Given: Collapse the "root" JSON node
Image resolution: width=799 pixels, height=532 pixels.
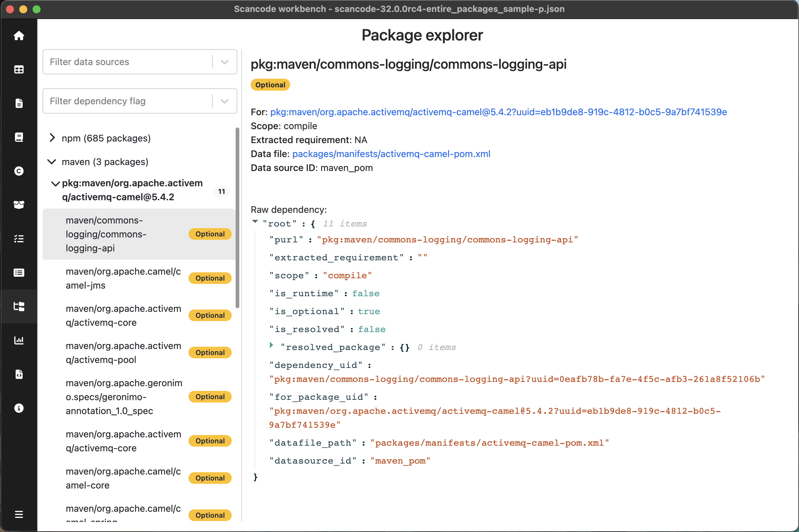Looking at the screenshot, I should point(255,222).
